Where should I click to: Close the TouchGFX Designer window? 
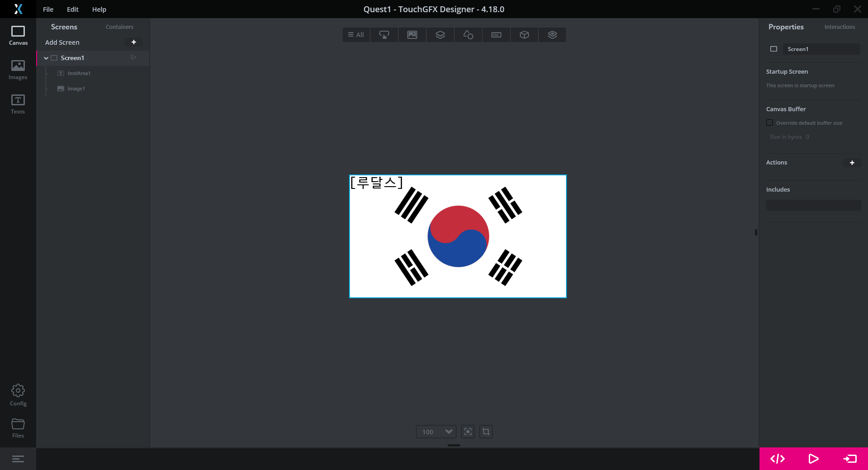(858, 9)
